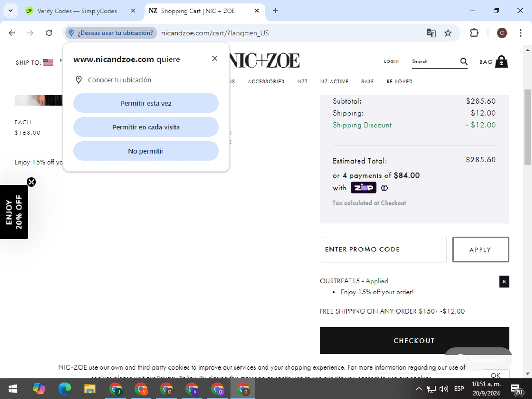Focus the address bar URL nicandzoe.com/cart
The width and height of the screenshot is (532, 399).
point(215,33)
